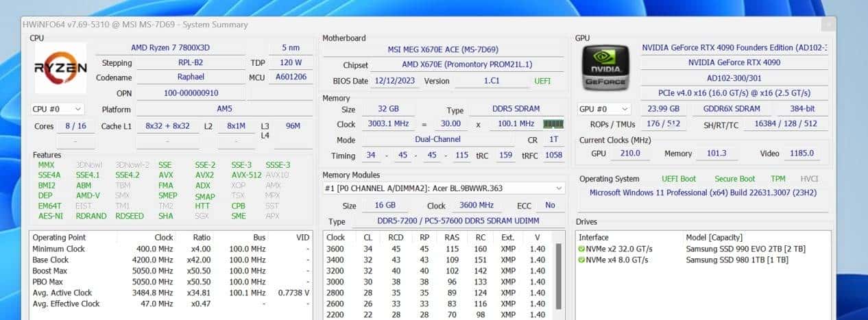This screenshot has width=868, height=320.
Task: Click the Clock column header in timings table
Action: click(x=336, y=237)
